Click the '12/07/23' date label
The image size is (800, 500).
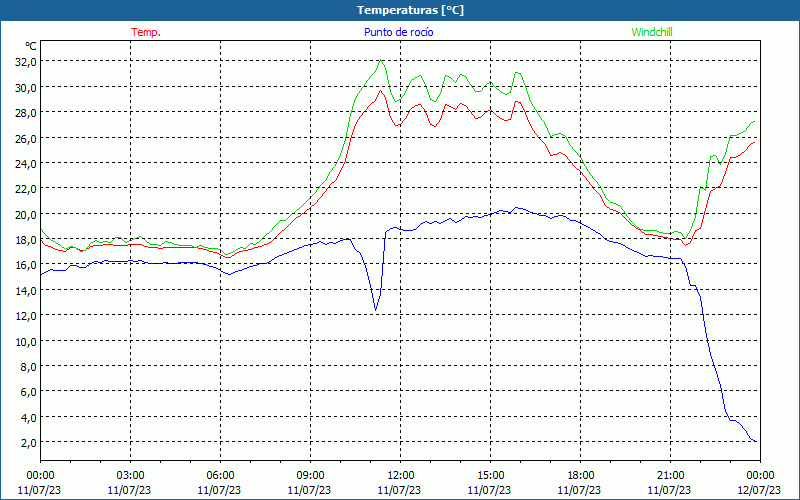click(x=759, y=490)
